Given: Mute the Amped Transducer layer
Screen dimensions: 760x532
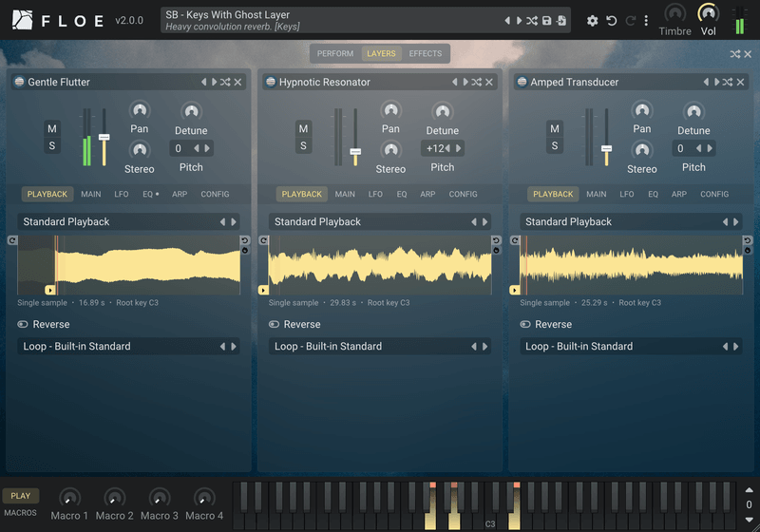Looking at the screenshot, I should point(555,129).
